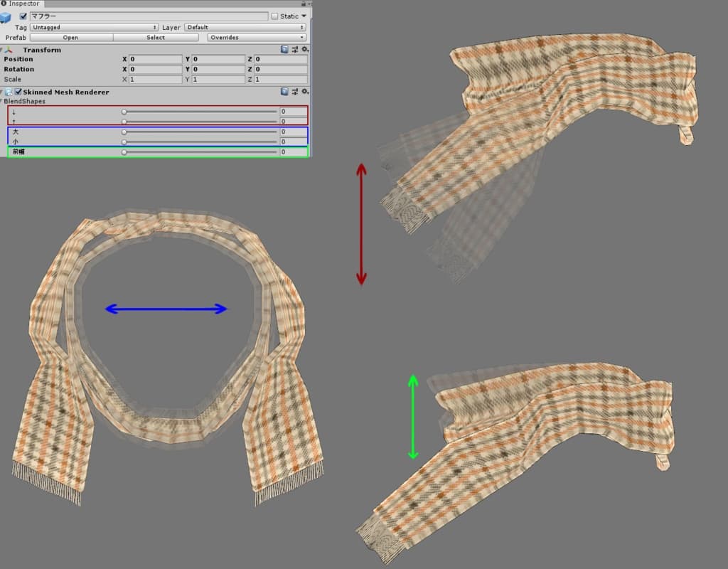Viewport: 728px width, 569px height.
Task: Open Transform component help reference icon
Action: click(x=284, y=50)
